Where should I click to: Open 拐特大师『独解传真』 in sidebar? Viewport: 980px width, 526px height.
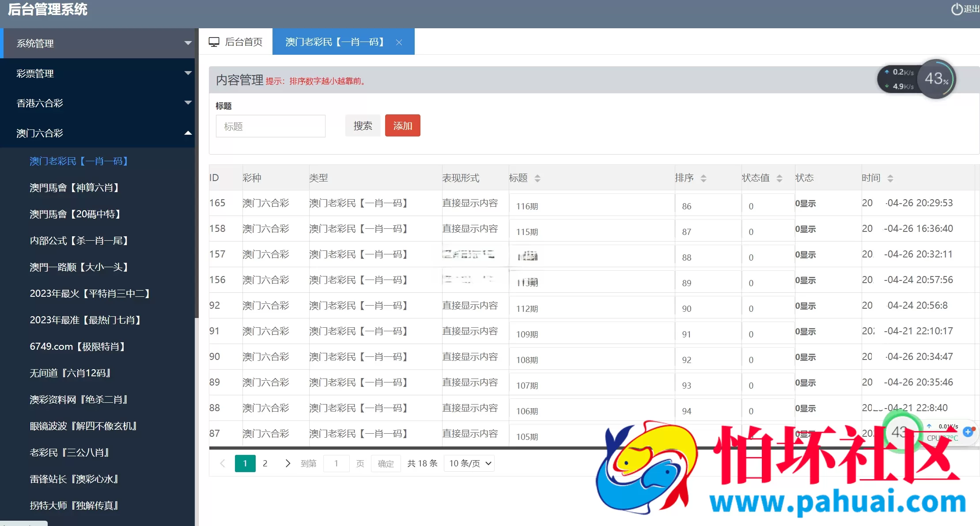(x=74, y=506)
